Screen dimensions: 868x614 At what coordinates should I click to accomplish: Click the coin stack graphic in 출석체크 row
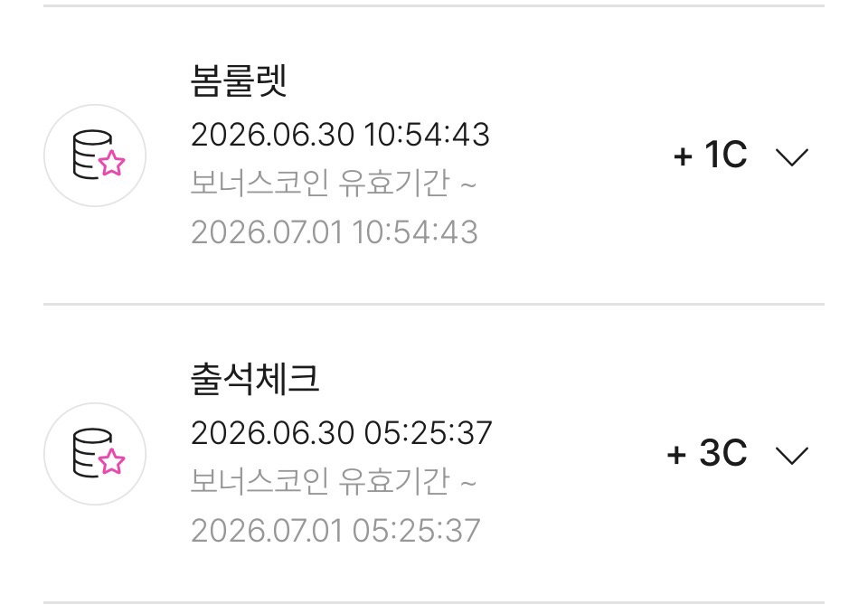point(92,453)
